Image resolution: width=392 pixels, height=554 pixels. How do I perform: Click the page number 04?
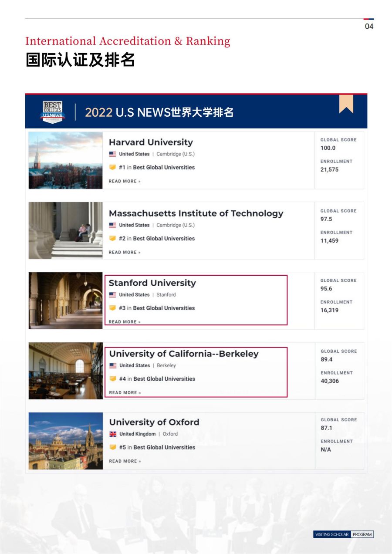369,27
